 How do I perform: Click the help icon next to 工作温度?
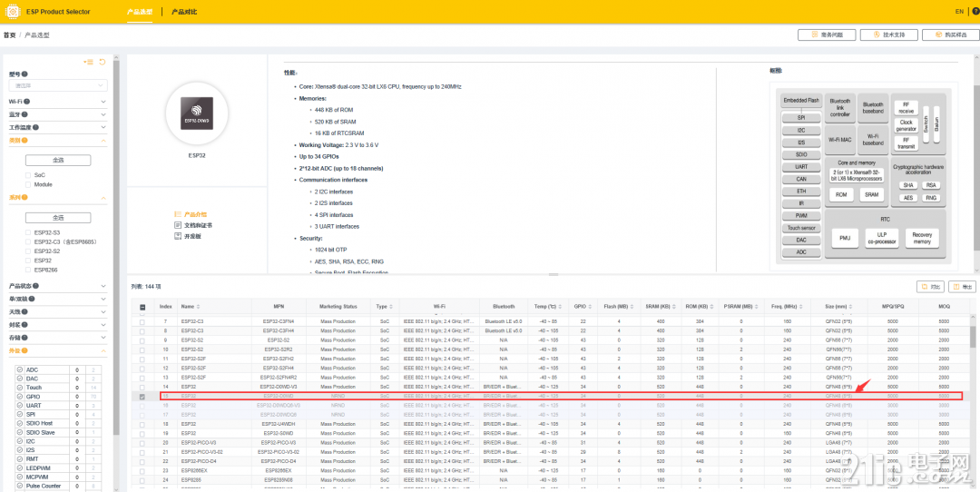tap(35, 127)
